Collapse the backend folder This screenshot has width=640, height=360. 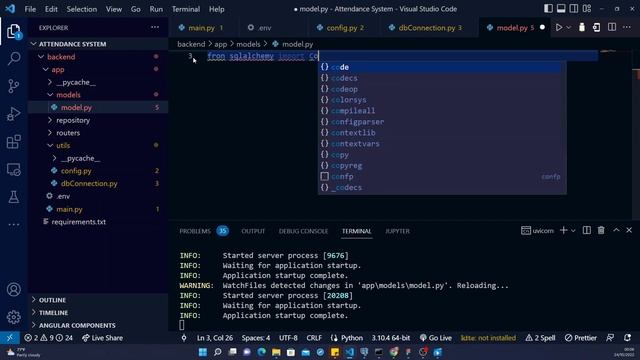point(61,57)
